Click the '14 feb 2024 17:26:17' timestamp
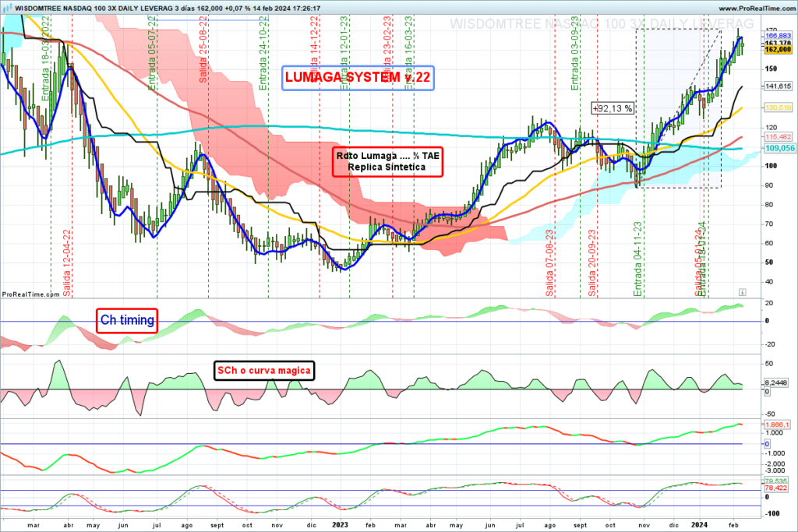The width and height of the screenshot is (798, 532). (287, 8)
